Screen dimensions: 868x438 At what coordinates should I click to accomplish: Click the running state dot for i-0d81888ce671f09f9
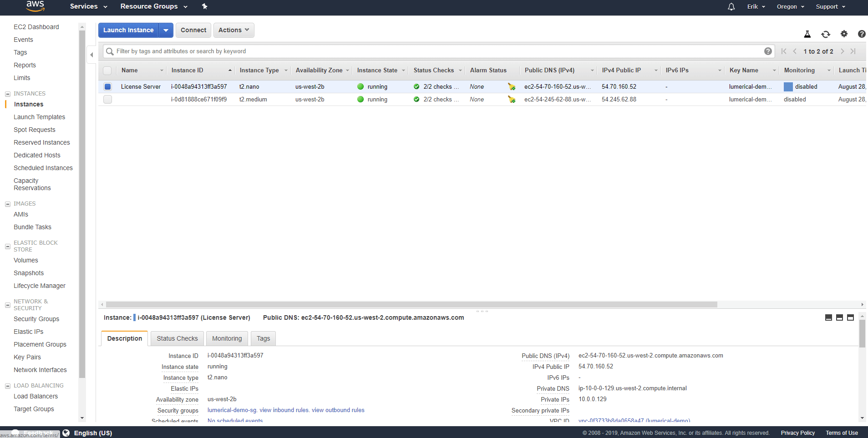point(360,99)
